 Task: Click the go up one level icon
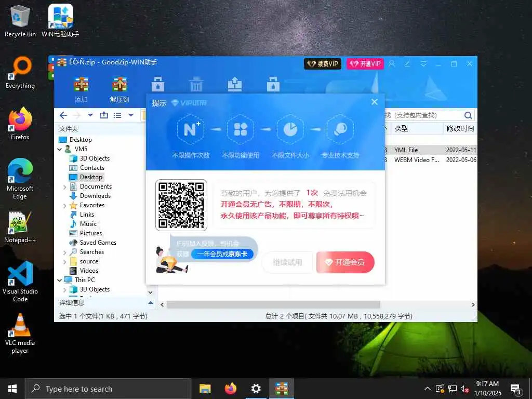[104, 115]
